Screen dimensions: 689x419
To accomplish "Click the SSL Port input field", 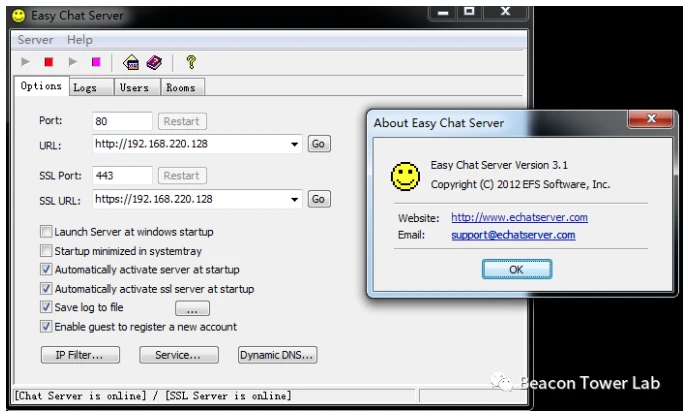I will tap(122, 176).
